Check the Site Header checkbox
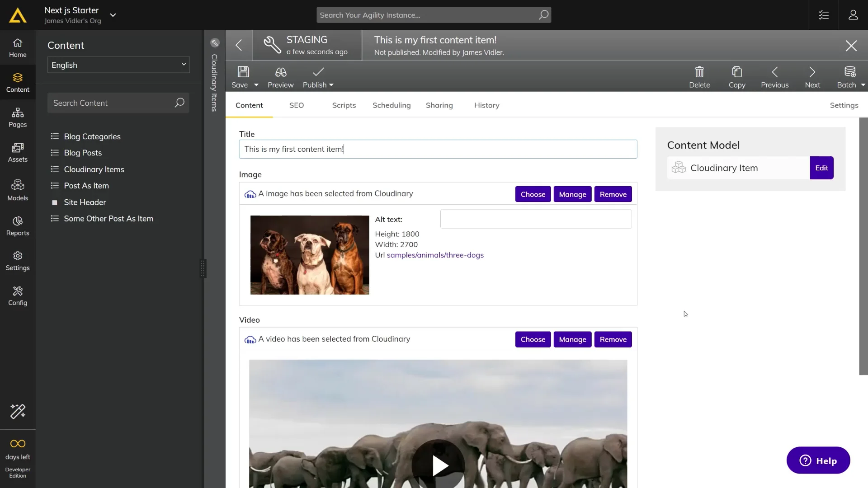The image size is (868, 488). (x=55, y=202)
